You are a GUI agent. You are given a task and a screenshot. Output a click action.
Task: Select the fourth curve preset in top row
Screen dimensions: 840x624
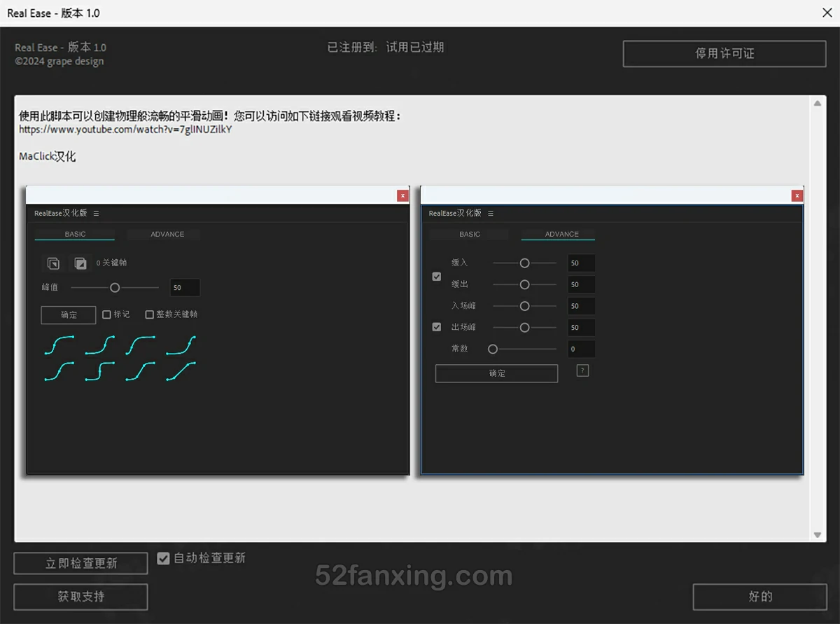(x=181, y=345)
